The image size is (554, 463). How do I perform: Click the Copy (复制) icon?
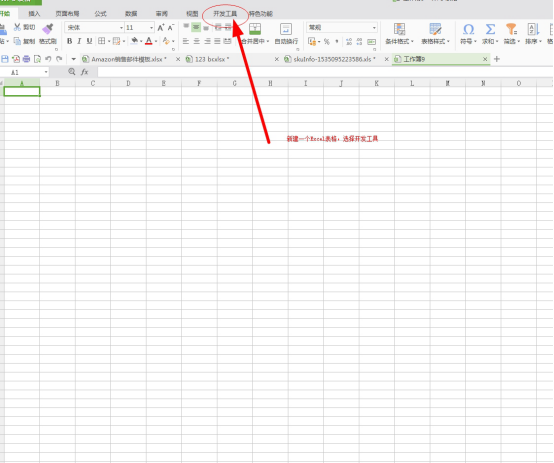(17, 41)
